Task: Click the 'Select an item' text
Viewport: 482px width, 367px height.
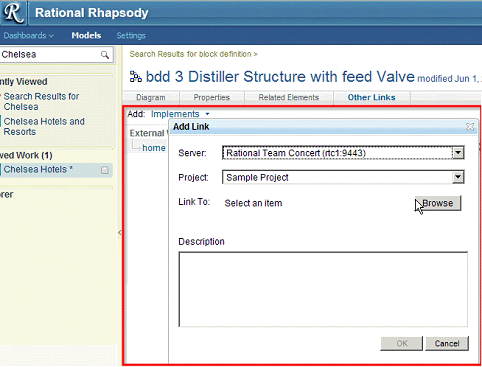Action: click(253, 203)
